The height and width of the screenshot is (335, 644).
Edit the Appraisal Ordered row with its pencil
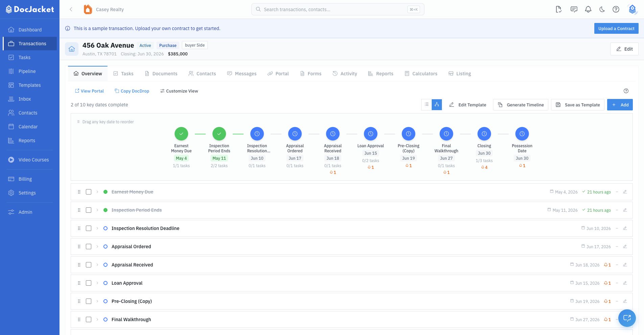625,247
